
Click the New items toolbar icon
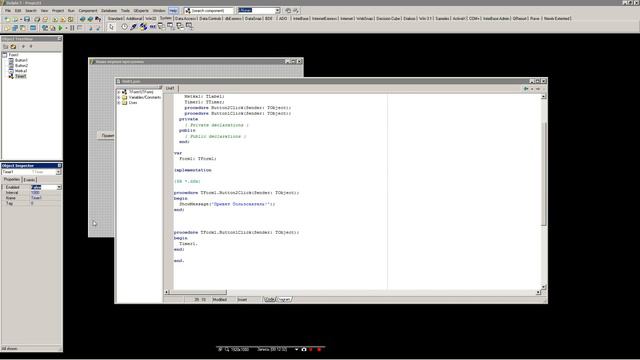[x=7, y=19]
